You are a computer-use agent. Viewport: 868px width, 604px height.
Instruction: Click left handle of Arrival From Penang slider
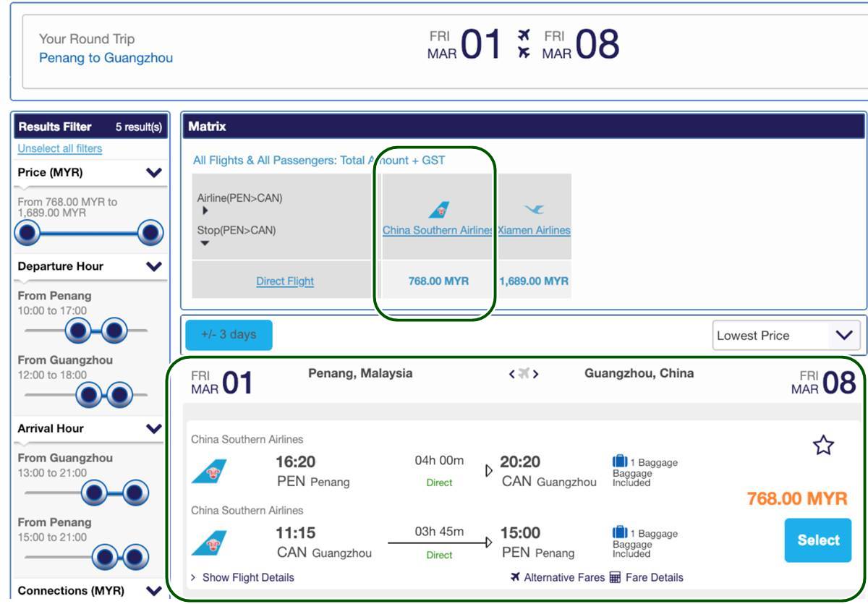coord(106,558)
